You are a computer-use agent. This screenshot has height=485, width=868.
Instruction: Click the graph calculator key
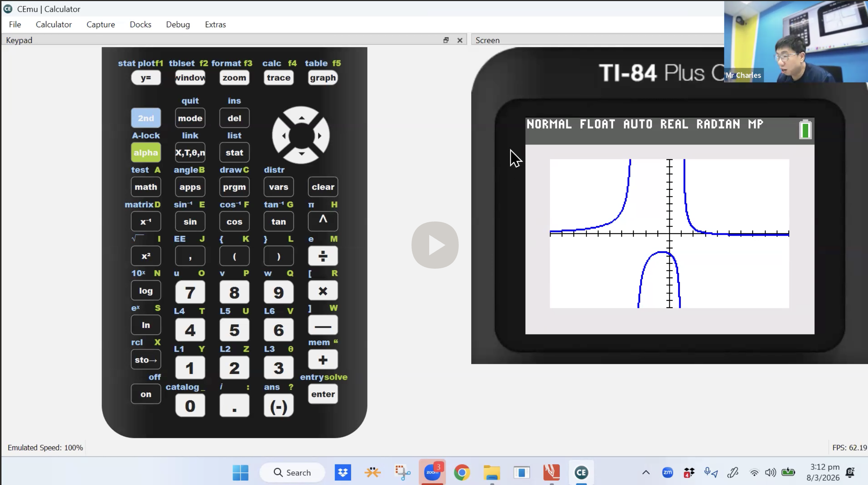coord(323,78)
